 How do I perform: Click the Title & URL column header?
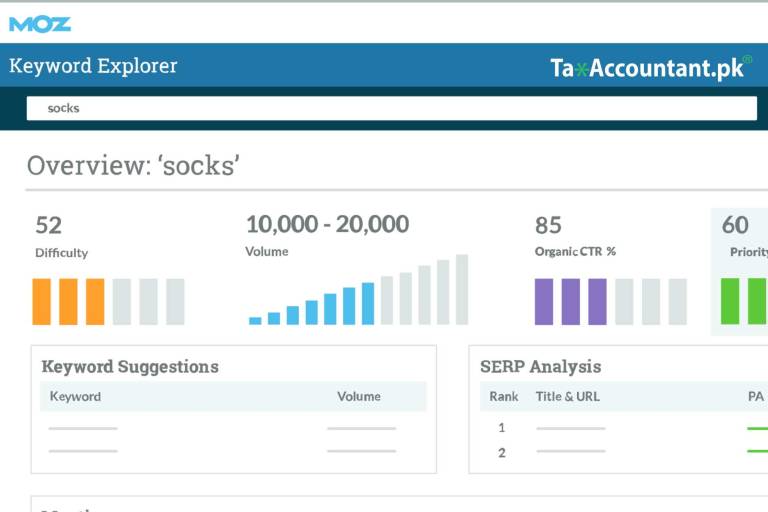point(567,396)
